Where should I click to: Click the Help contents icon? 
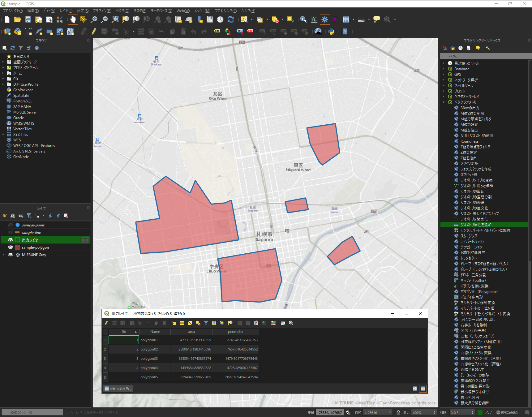(x=345, y=32)
